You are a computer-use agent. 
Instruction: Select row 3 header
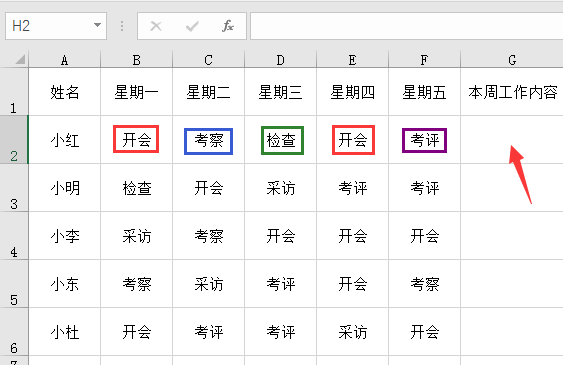click(x=14, y=188)
